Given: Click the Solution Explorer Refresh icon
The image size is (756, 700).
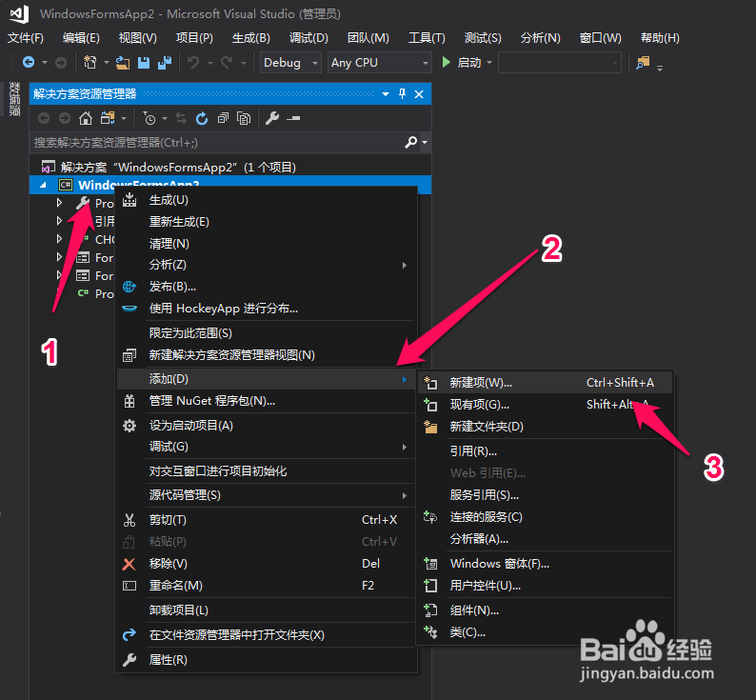Looking at the screenshot, I should tap(202, 118).
